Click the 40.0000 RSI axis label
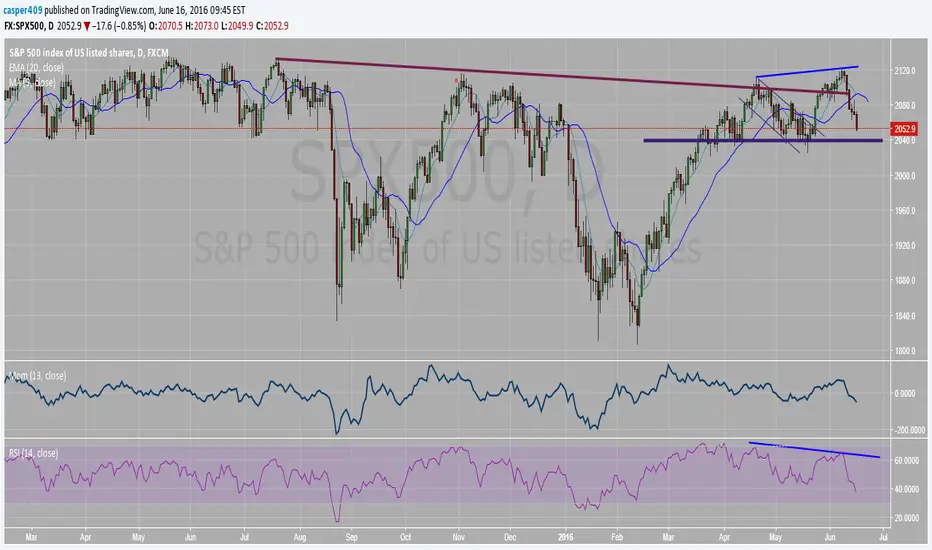Image resolution: width=932 pixels, height=550 pixels. 907,489
